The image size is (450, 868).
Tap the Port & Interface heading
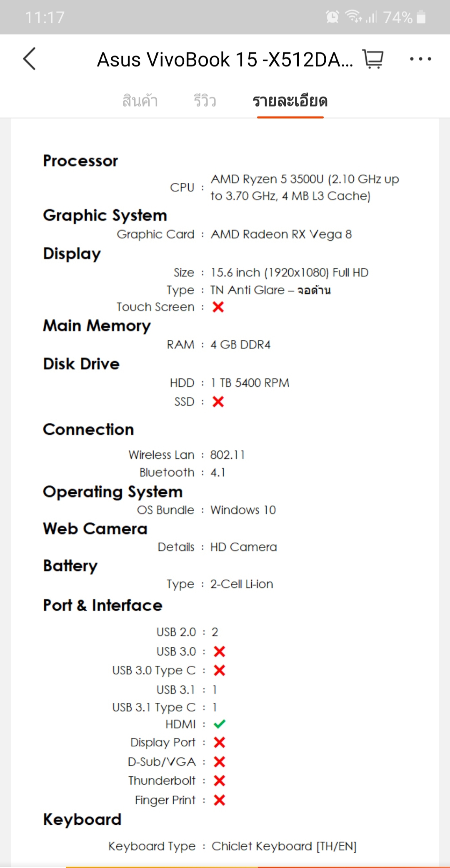[102, 605]
